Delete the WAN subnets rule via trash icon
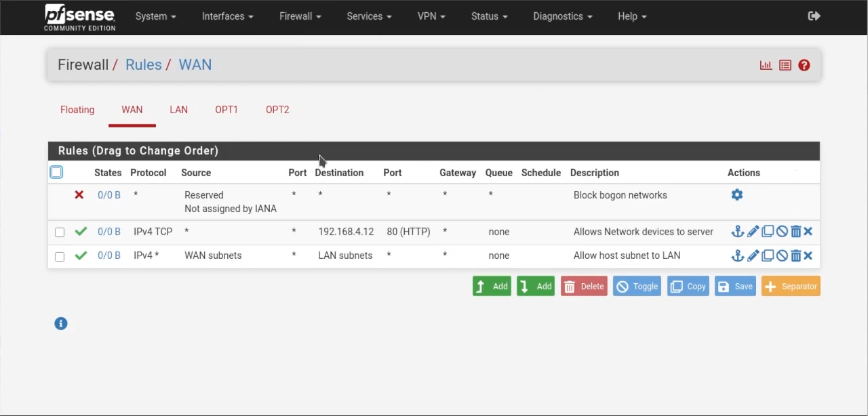 tap(795, 255)
